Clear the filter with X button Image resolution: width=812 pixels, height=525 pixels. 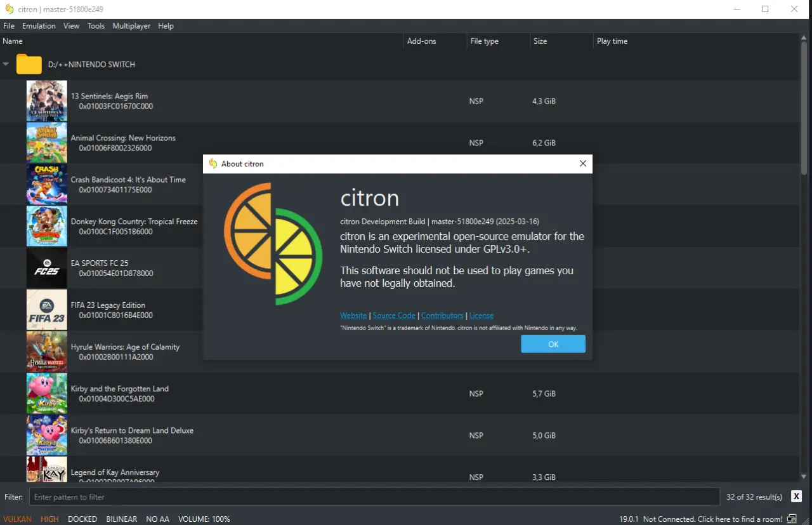point(796,496)
